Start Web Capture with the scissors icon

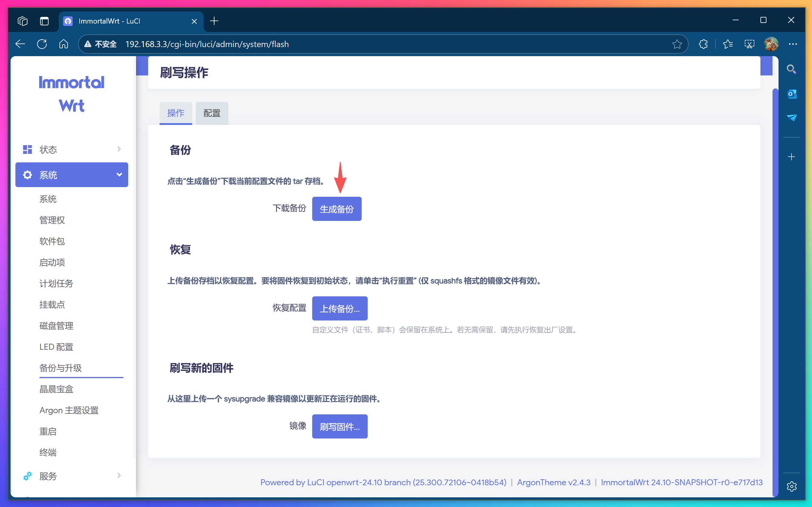(x=749, y=44)
